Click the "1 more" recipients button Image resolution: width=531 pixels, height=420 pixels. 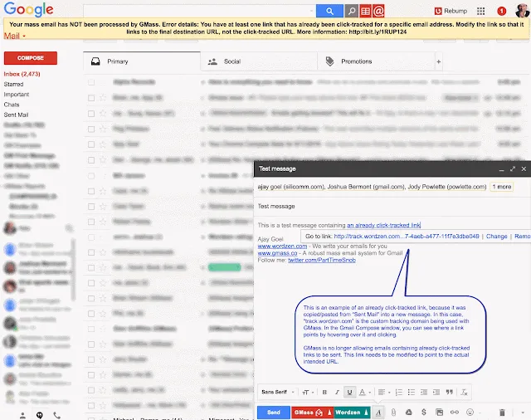pos(501,187)
